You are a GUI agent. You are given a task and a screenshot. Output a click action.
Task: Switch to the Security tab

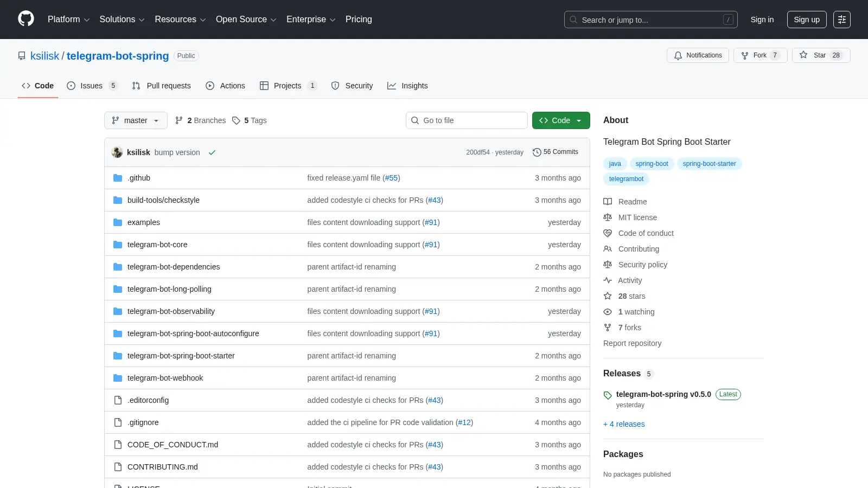click(352, 86)
